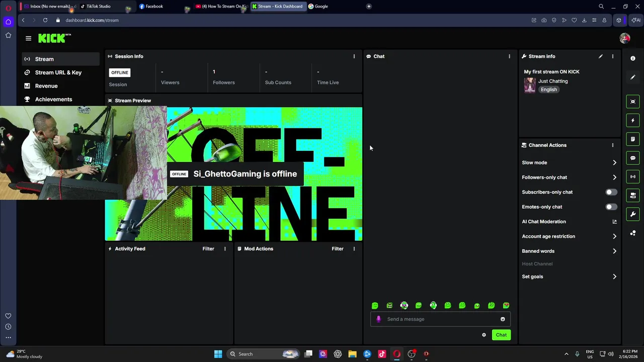Click the pencil icon in right rail
Image resolution: width=644 pixels, height=362 pixels.
click(633, 77)
